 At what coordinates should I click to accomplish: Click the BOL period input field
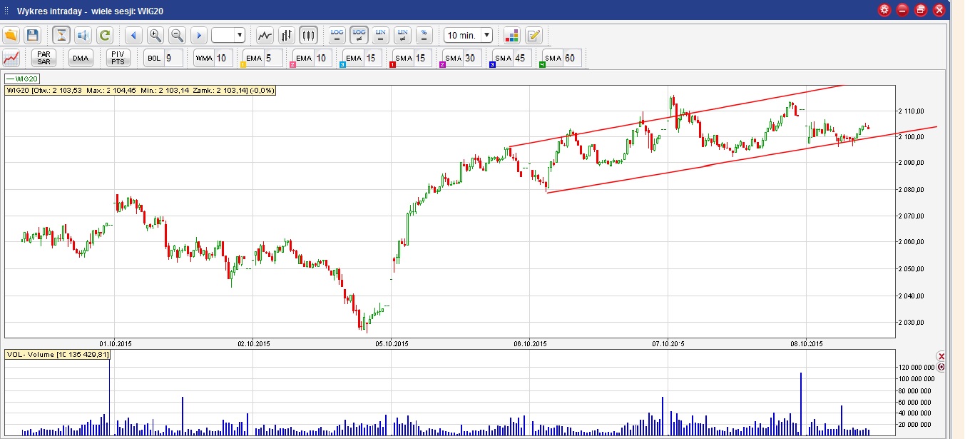[x=173, y=58]
